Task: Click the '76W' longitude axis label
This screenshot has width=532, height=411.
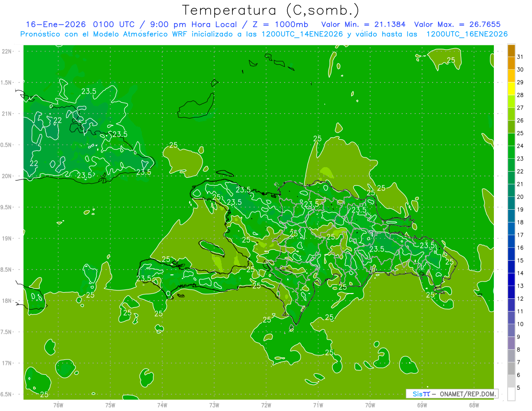Action: [58, 405]
